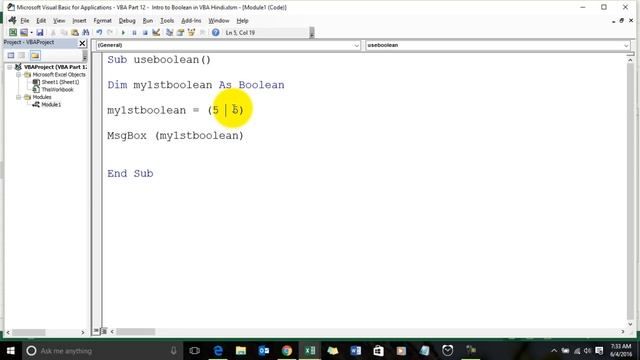640x360 pixels.
Task: Open the File menu
Action: pyautogui.click(x=24, y=20)
